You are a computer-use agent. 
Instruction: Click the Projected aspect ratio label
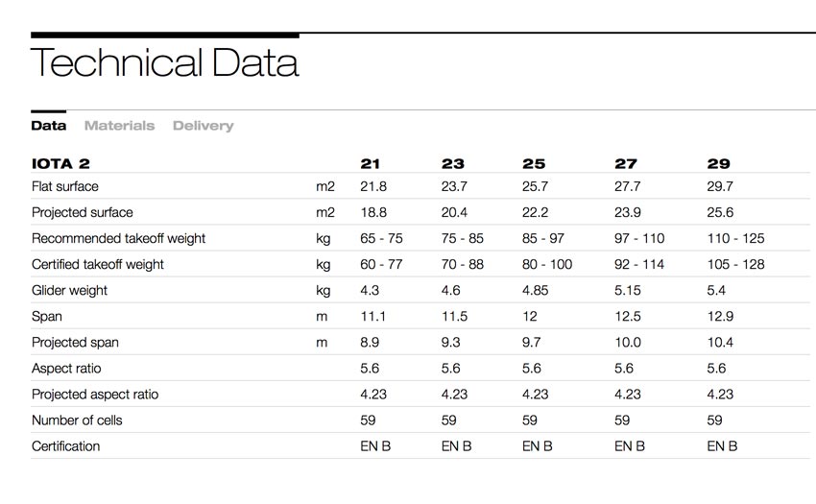95,395
